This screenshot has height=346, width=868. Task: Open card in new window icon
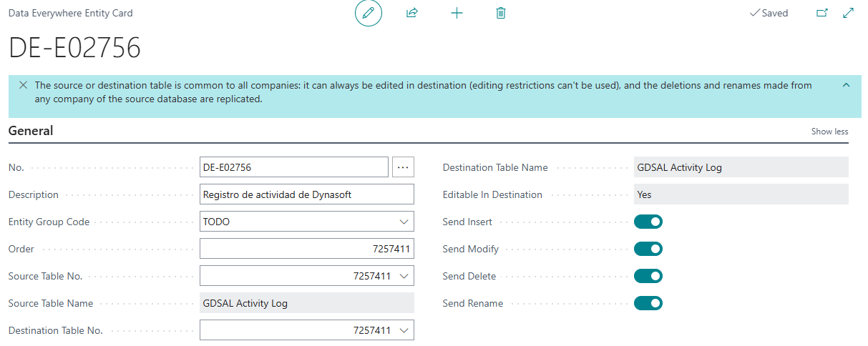pos(822,13)
